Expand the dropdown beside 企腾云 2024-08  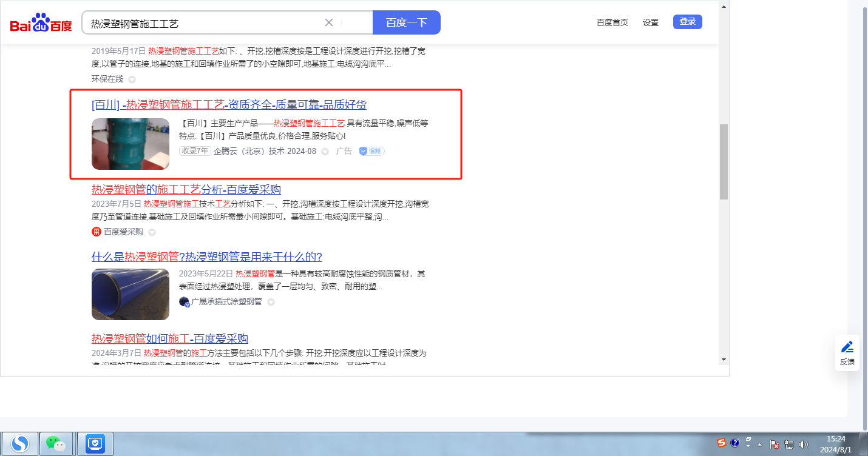(x=325, y=152)
